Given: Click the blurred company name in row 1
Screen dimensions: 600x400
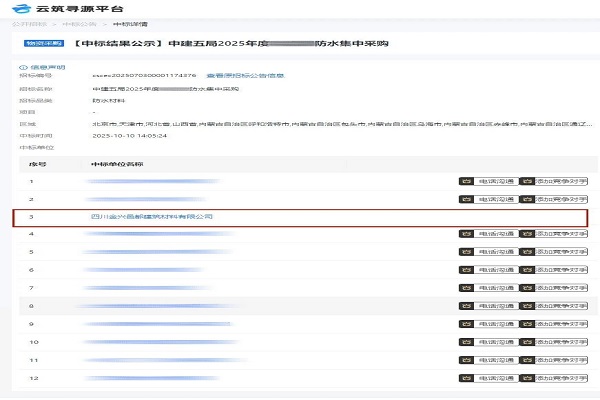Looking at the screenshot, I should (x=150, y=181).
